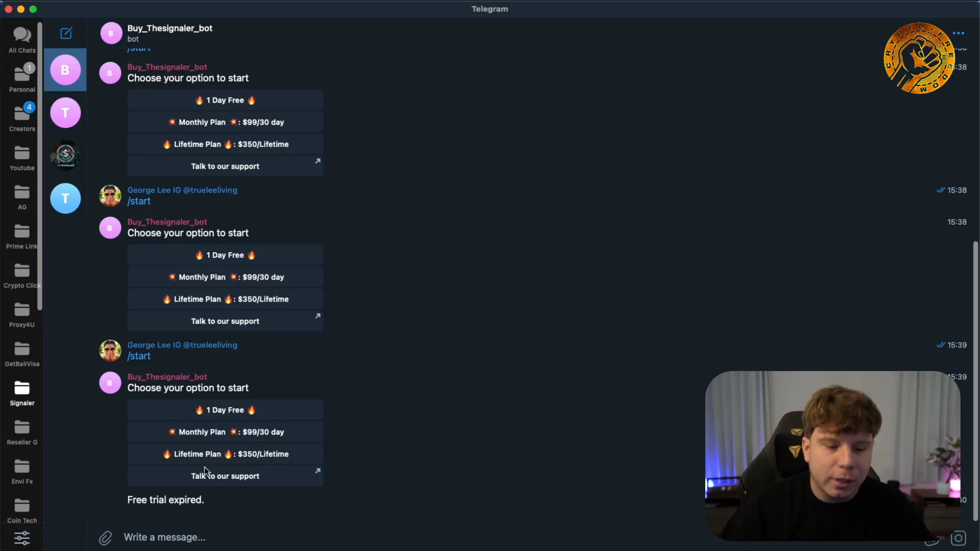Open the Personal chat folder

point(22,79)
